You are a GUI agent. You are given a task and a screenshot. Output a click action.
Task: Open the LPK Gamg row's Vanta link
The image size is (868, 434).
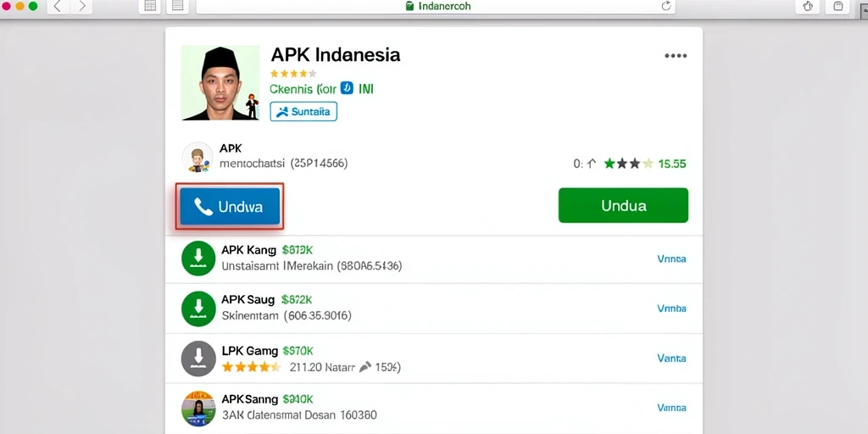(671, 359)
